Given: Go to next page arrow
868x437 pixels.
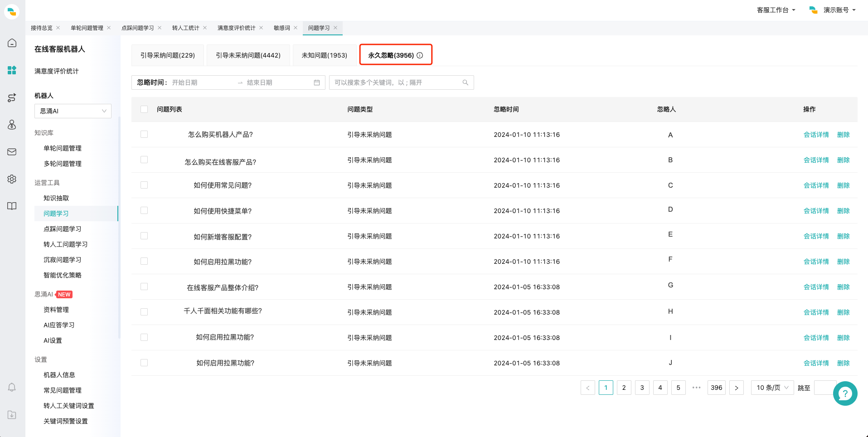Looking at the screenshot, I should tap(737, 388).
